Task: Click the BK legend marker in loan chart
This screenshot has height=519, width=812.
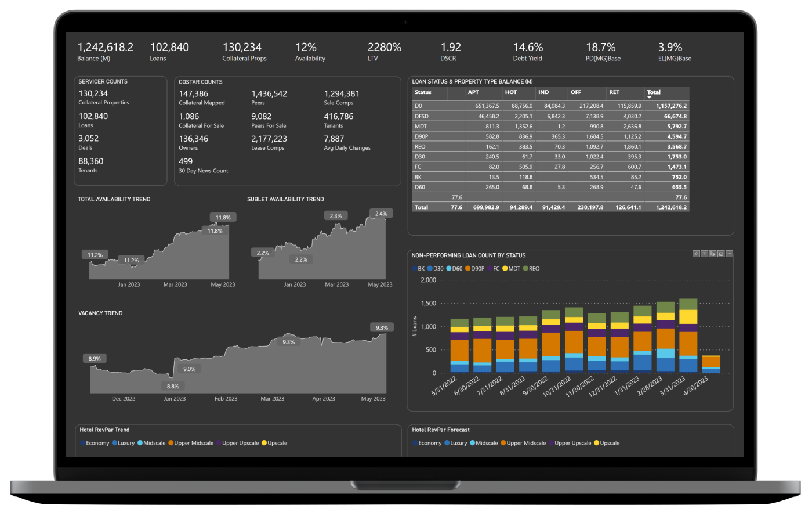Action: point(414,269)
